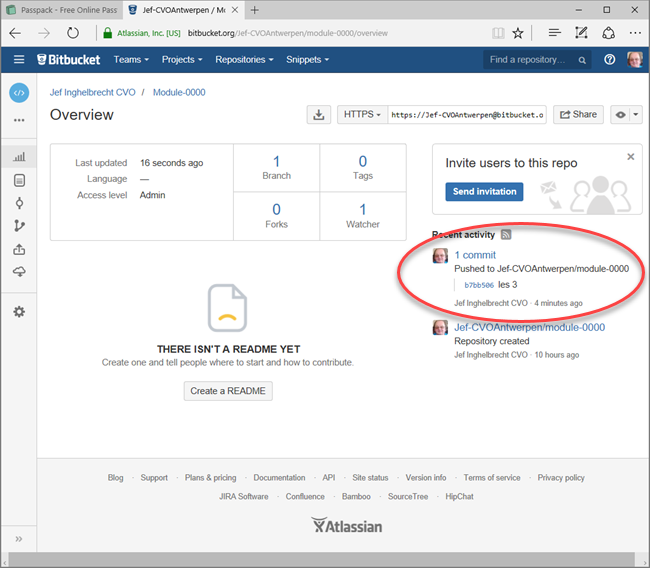The height and width of the screenshot is (568, 650).
Task: Open the Source sidebar icon
Action: [19, 180]
